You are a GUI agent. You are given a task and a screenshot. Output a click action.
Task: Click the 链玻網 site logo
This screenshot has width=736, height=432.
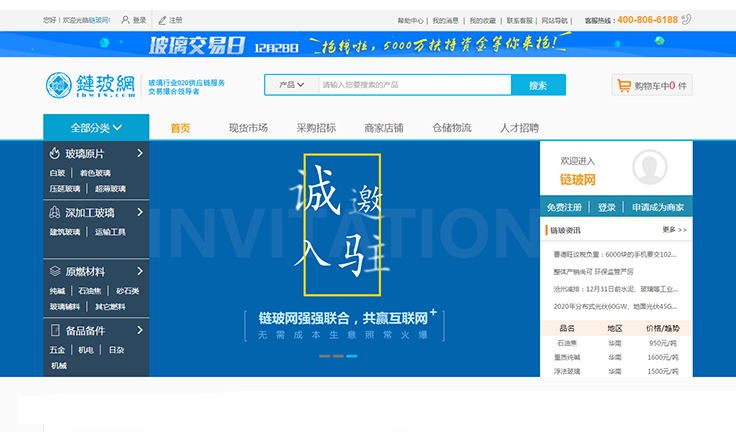(91, 85)
